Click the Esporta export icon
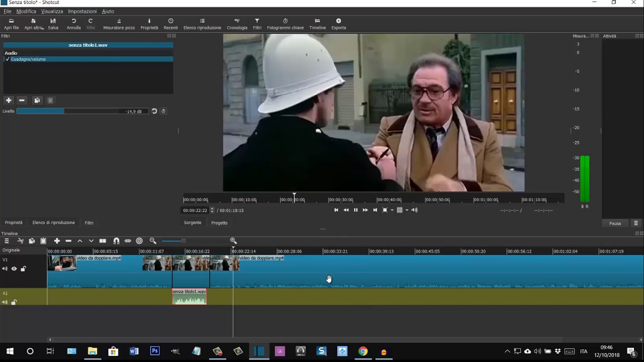This screenshot has width=644, height=362. click(339, 21)
